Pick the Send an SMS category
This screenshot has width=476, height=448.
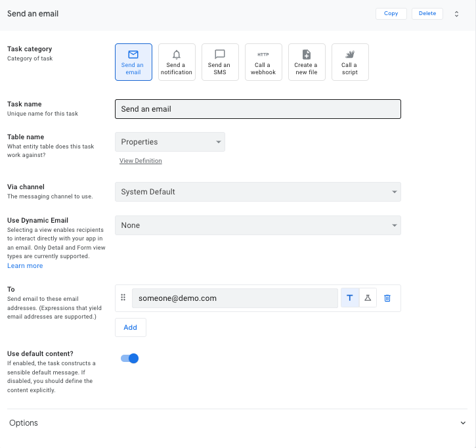tap(220, 62)
